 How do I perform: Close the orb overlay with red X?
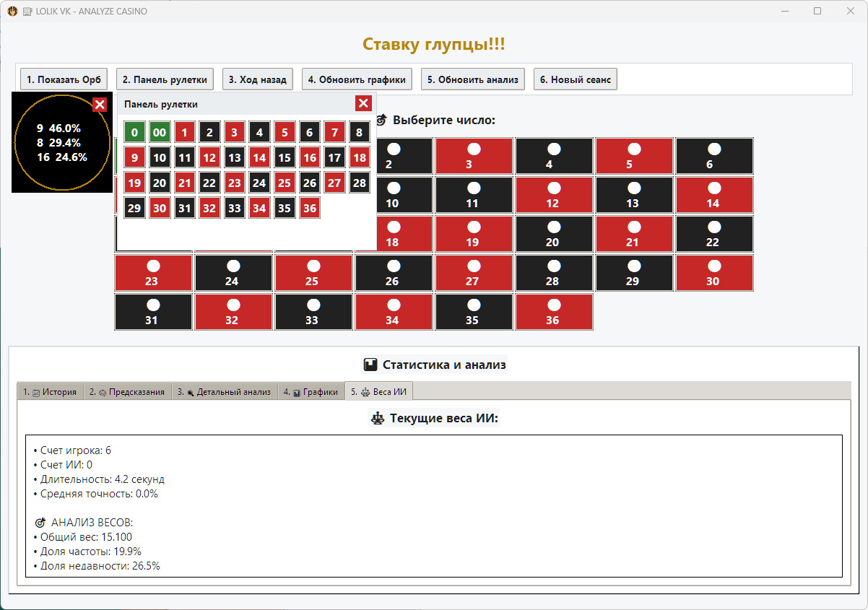point(100,105)
